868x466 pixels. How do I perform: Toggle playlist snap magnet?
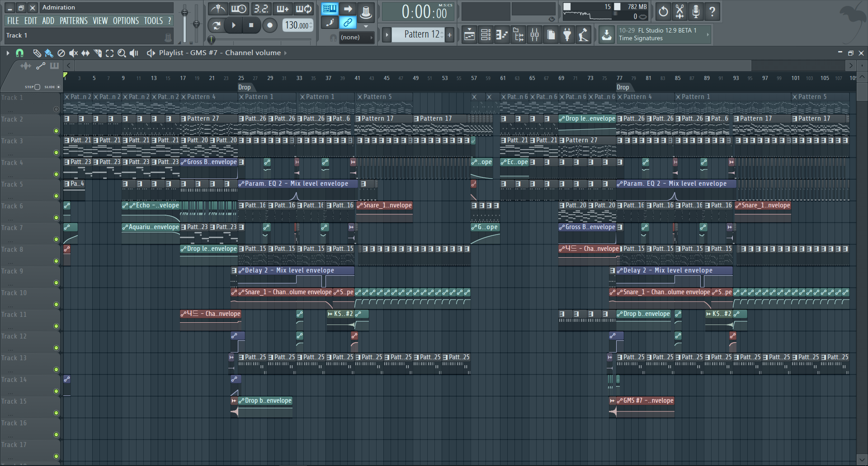pos(19,53)
